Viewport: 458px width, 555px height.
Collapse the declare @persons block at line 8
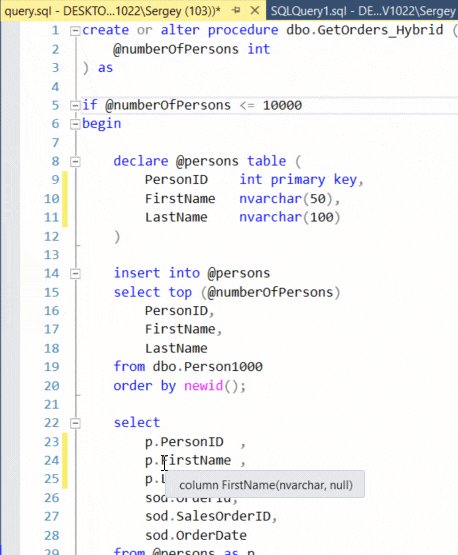tap(75, 162)
